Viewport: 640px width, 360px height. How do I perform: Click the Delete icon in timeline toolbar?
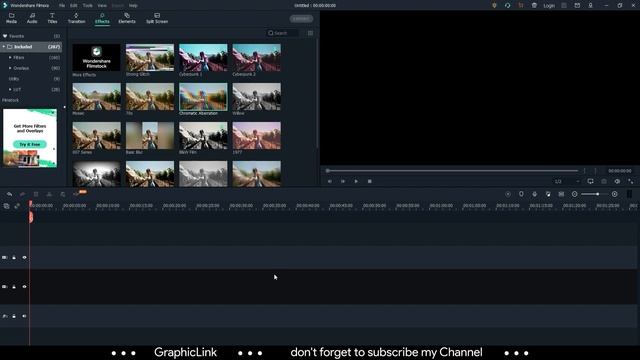pos(36,194)
